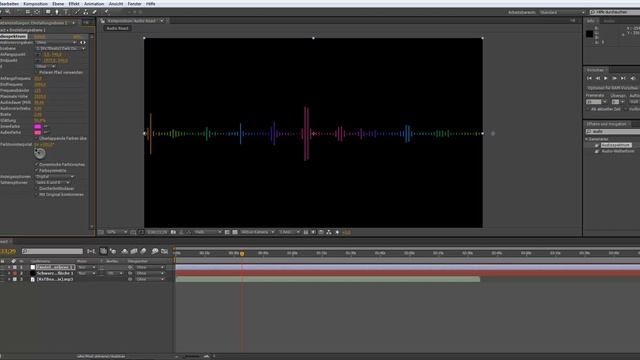Toggle the transparency grid in the viewer

pyautogui.click(x=235, y=232)
